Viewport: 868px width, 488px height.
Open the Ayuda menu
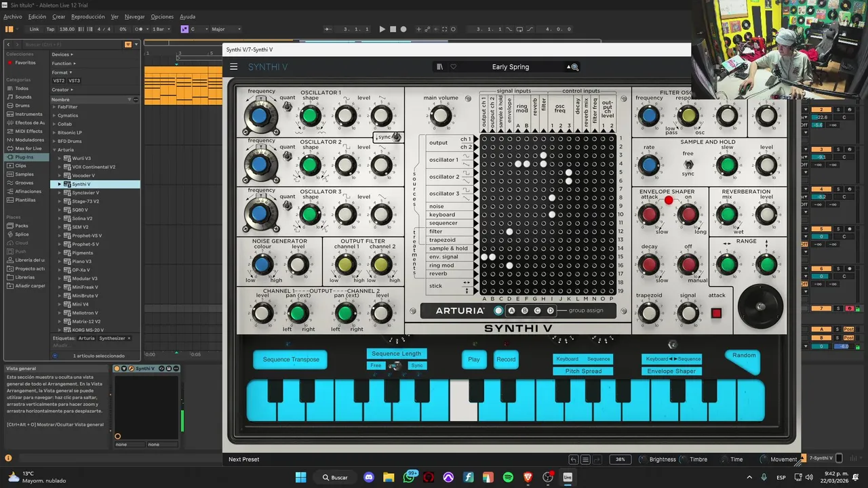coord(187,16)
